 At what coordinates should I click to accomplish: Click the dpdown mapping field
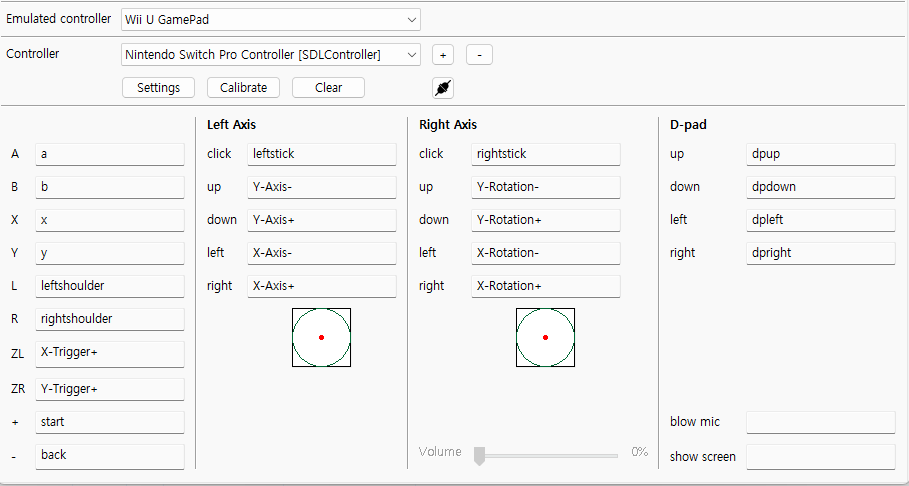click(x=820, y=187)
